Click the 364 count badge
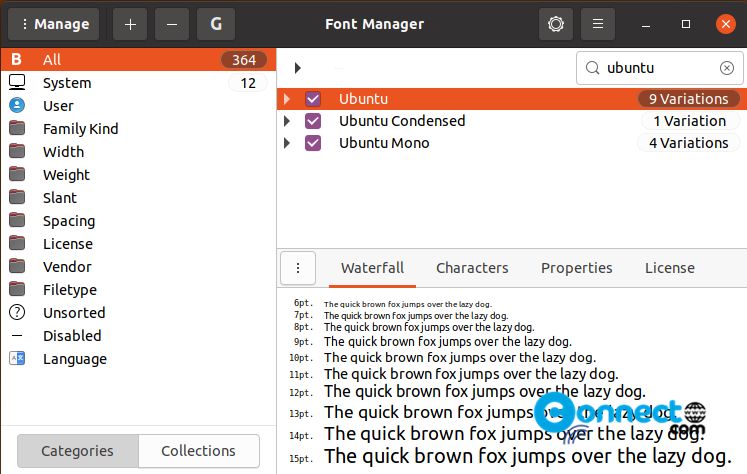 (x=244, y=60)
